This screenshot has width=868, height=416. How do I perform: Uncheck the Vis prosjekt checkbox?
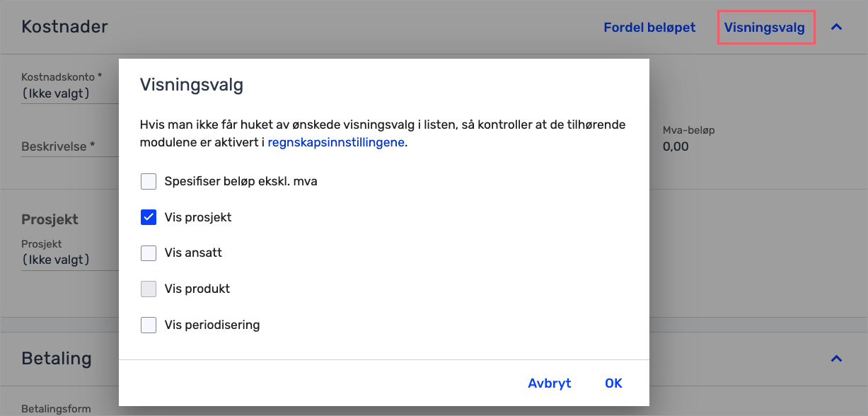tap(149, 217)
